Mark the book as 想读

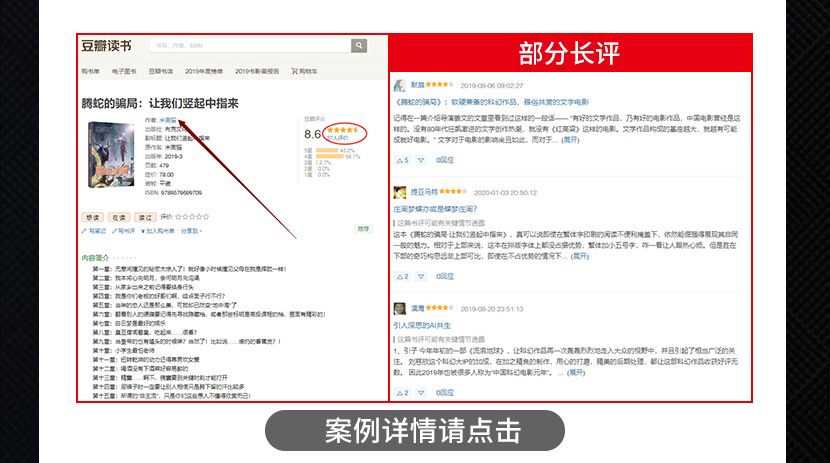click(91, 216)
